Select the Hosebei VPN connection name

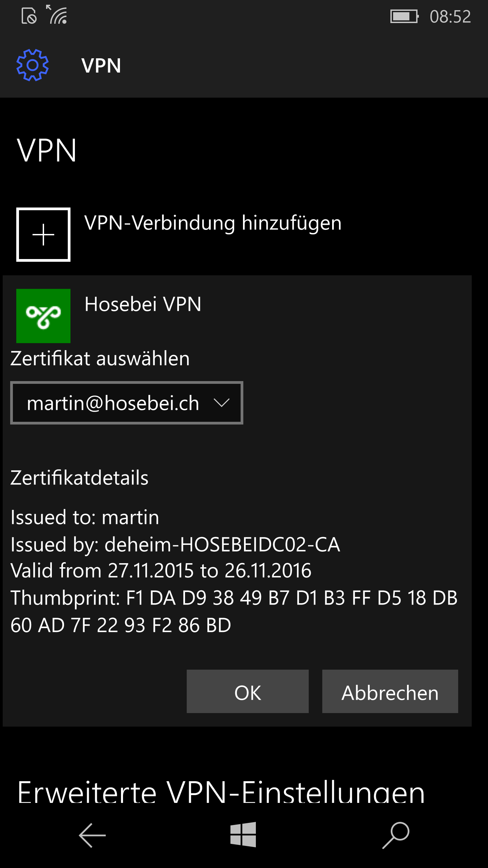tap(143, 304)
